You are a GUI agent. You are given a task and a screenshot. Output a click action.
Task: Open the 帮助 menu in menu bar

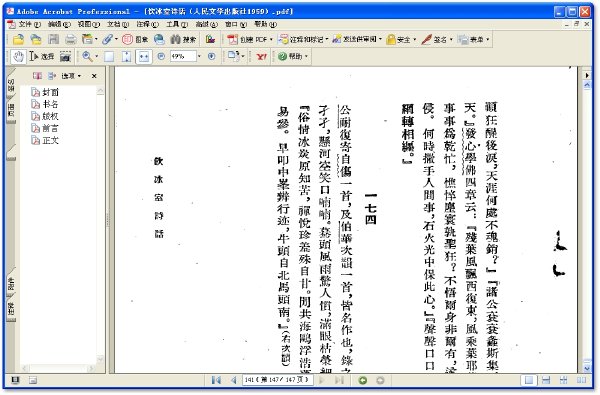[x=265, y=24]
